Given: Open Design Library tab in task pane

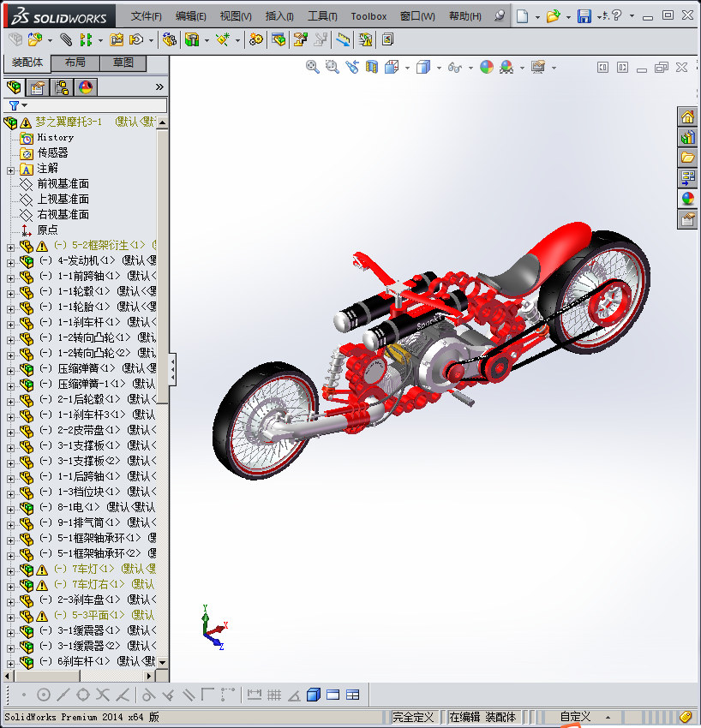Looking at the screenshot, I should point(687,137).
